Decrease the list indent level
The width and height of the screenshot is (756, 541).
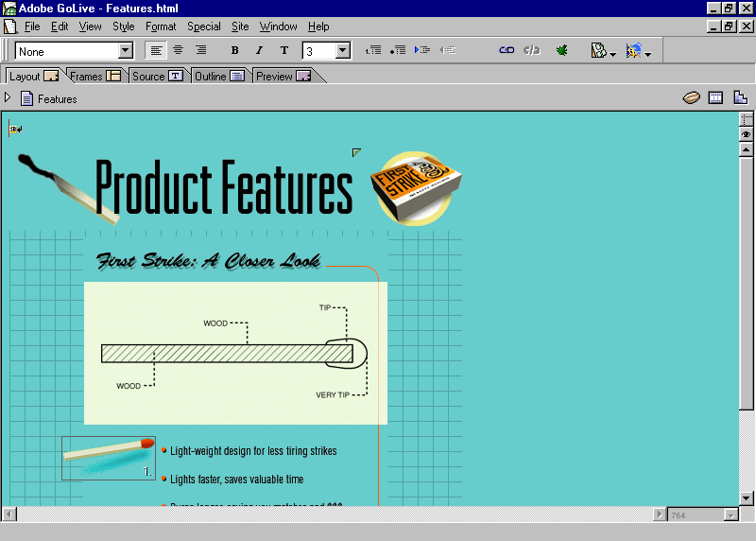pyautogui.click(x=447, y=50)
